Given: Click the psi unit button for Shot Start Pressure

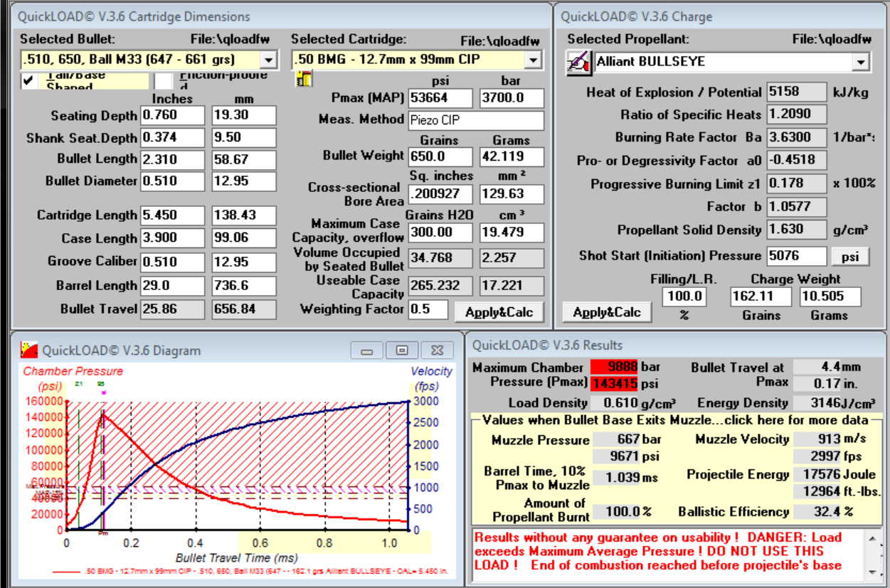Looking at the screenshot, I should (x=851, y=256).
